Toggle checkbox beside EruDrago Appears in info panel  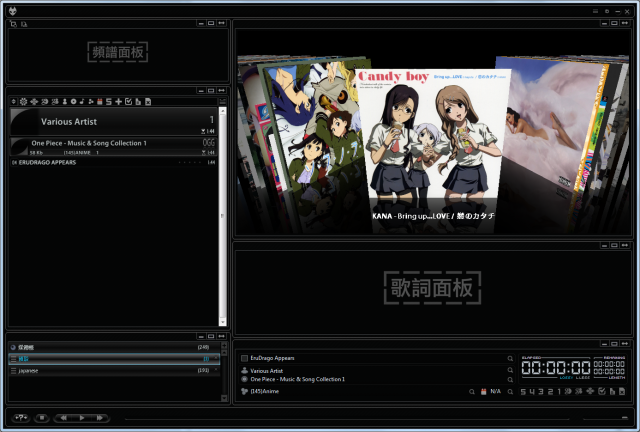tap(244, 358)
